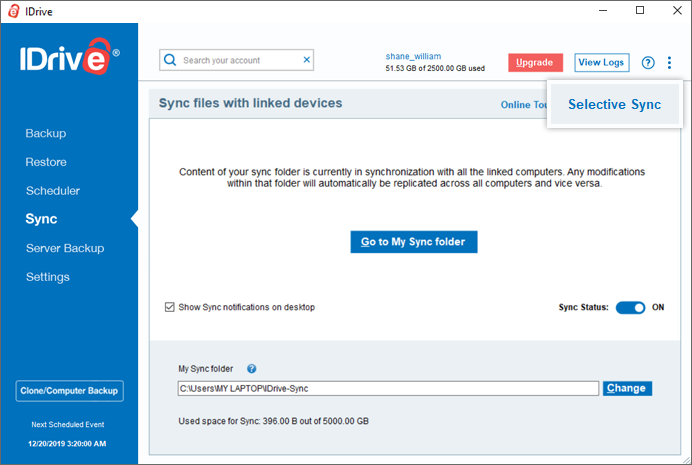This screenshot has width=692, height=465.
Task: Go to Server Backup section
Action: tap(65, 248)
